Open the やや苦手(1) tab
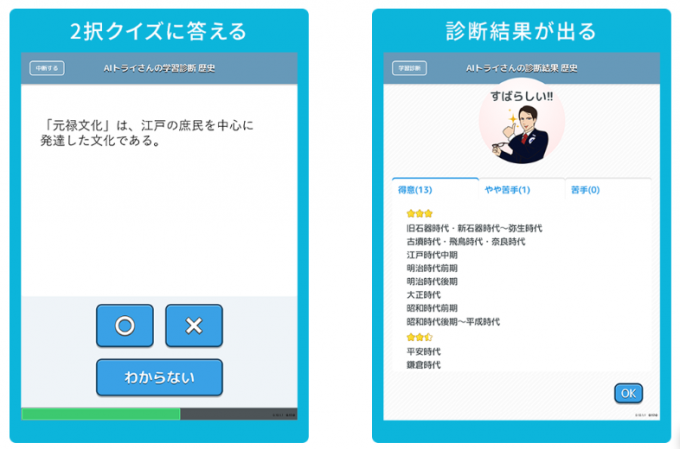 [x=507, y=190]
